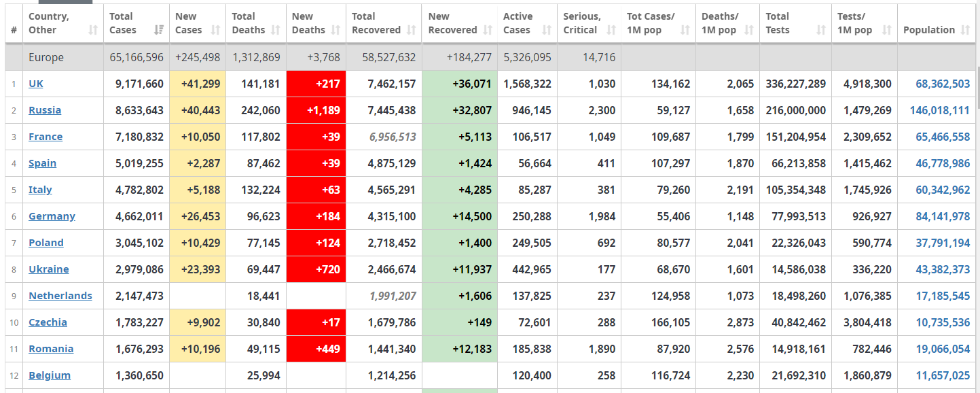Click the Total Tests column header
This screenshot has height=393, width=980.
[x=795, y=24]
